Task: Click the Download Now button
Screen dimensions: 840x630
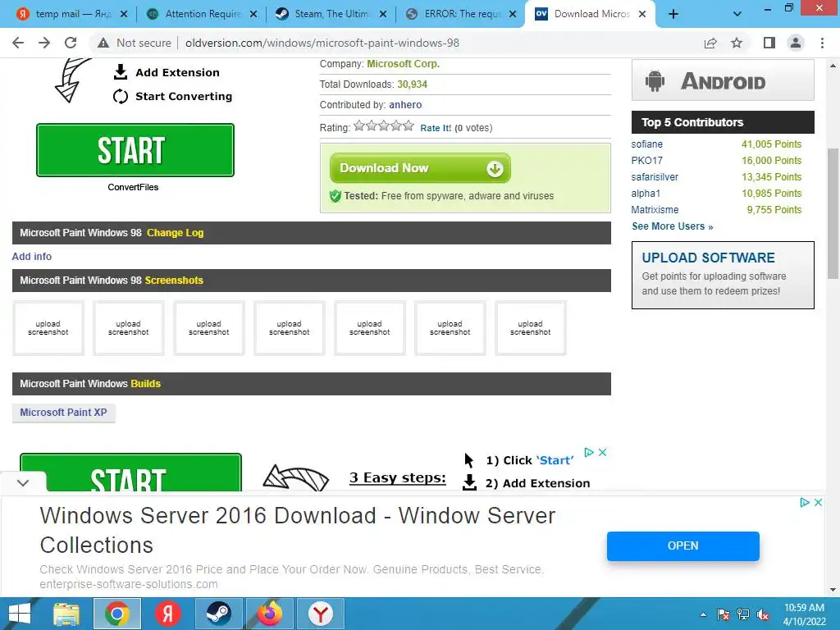Action: coord(420,168)
